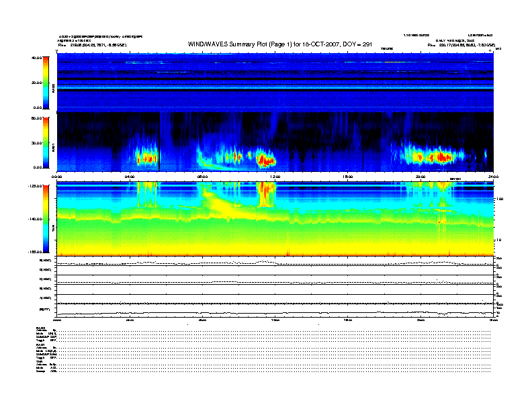Viewport: 532px width, 411px height.
Task: Click the 00:00 tick label on the bottom time axis
Action: [56, 320]
